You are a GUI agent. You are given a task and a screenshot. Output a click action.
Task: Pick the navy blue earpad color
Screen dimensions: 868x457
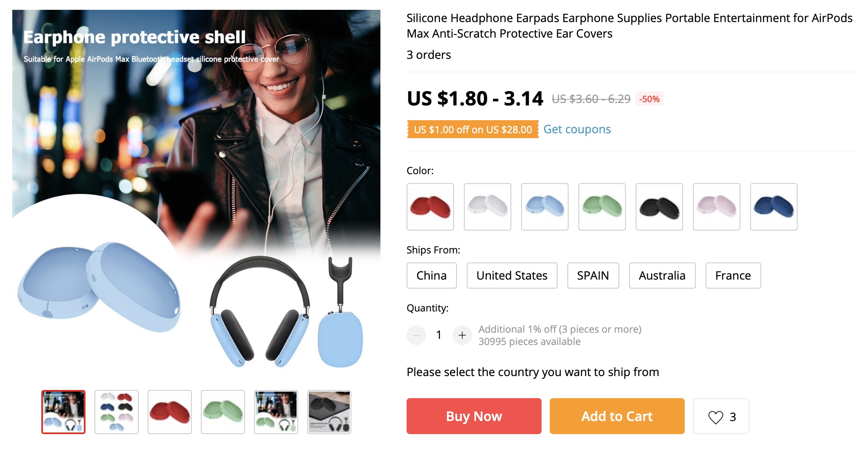(774, 207)
